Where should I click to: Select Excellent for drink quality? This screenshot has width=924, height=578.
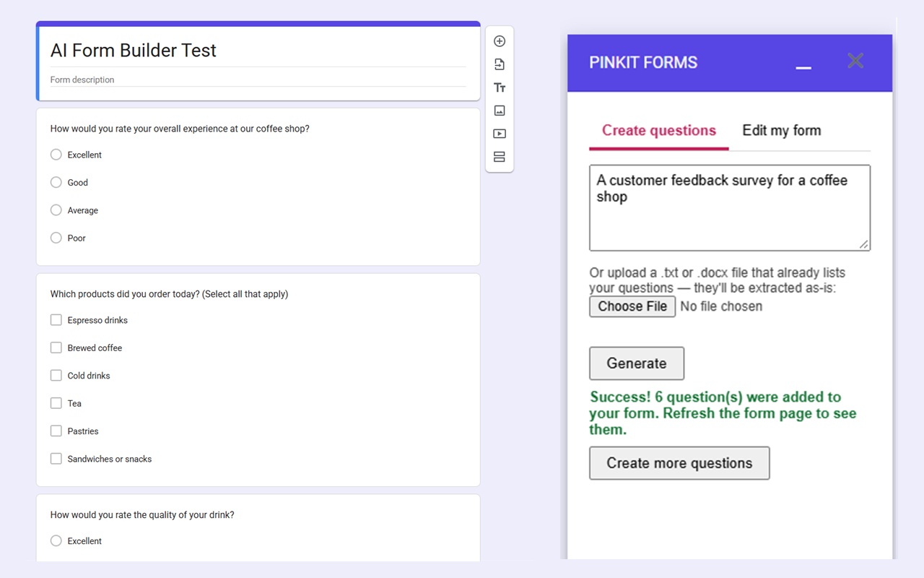(x=56, y=540)
